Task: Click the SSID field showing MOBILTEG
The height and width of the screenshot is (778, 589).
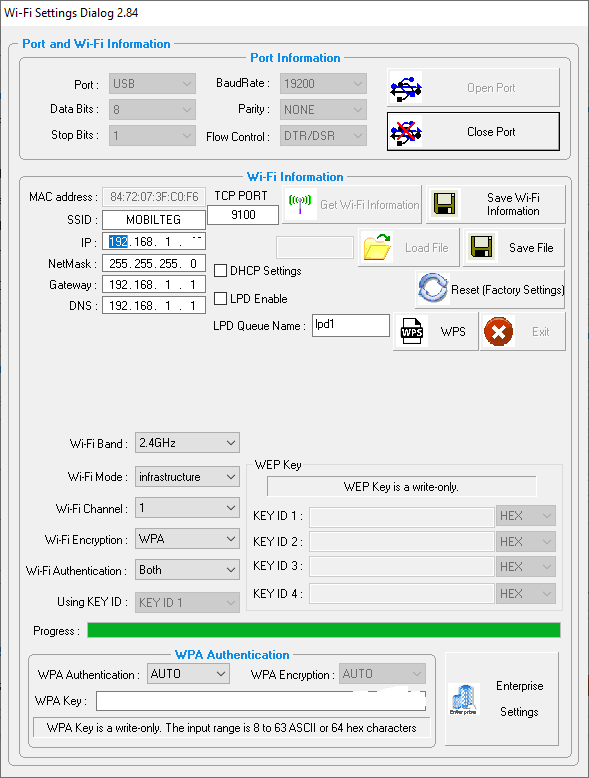Action: point(154,219)
